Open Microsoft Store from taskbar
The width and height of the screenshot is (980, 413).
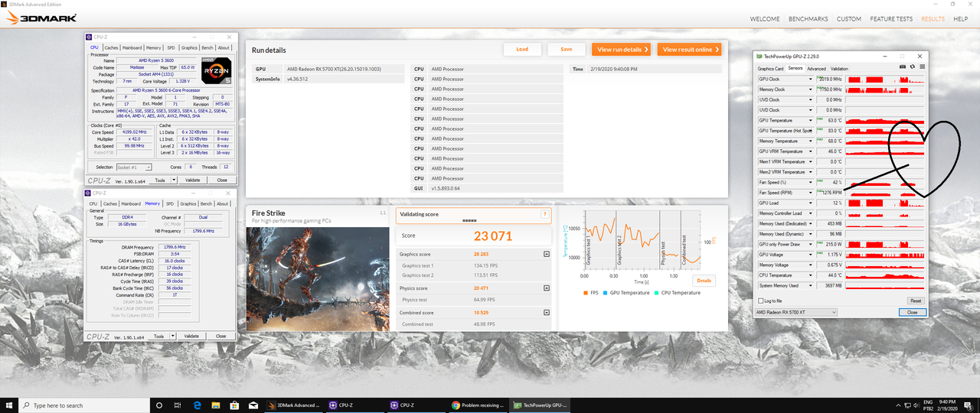point(234,405)
